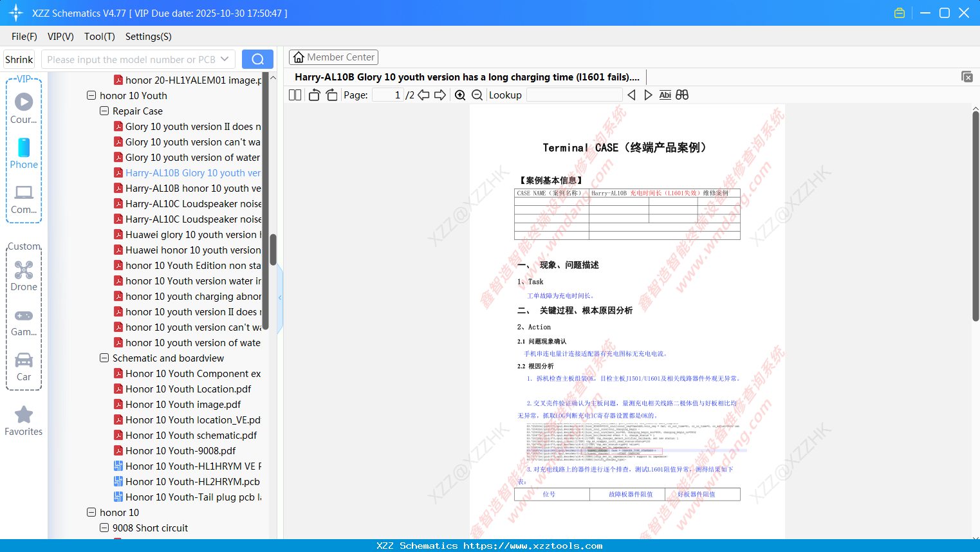Image resolution: width=980 pixels, height=552 pixels.
Task: Open 'honor 10 youth charging abnor' PDF
Action: coord(188,296)
